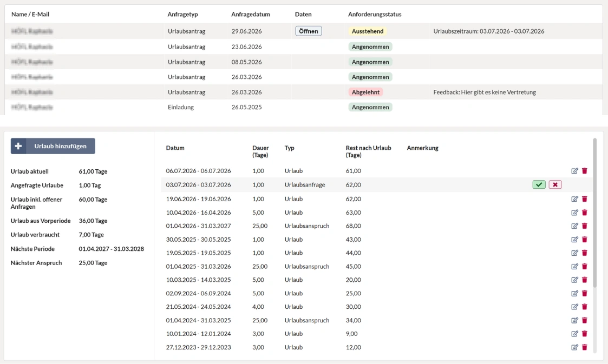Image resolution: width=608 pixels, height=364 pixels.
Task: Select the Angefragte Urlaube 1,00 Tag value
Action: pyautogui.click(x=89, y=186)
